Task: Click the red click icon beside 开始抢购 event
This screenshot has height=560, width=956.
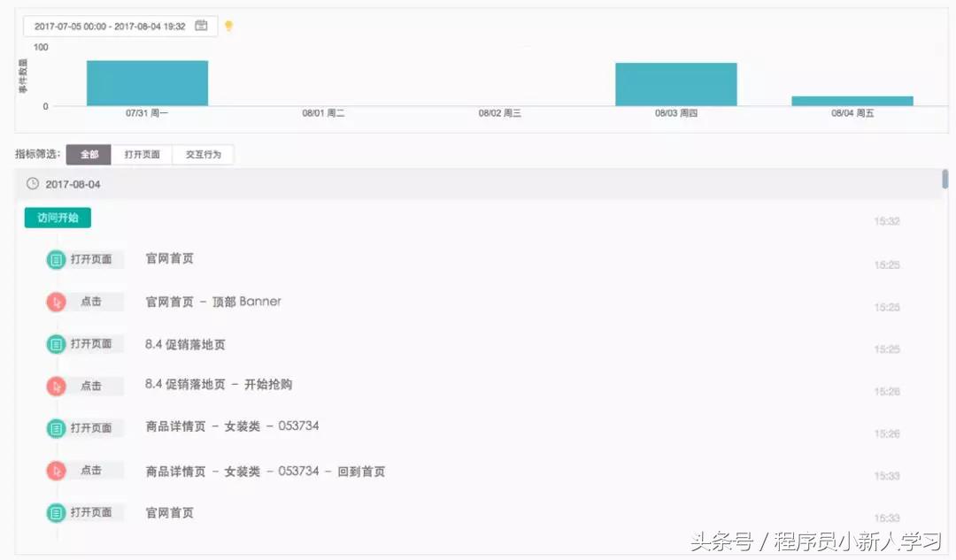Action: tap(56, 386)
